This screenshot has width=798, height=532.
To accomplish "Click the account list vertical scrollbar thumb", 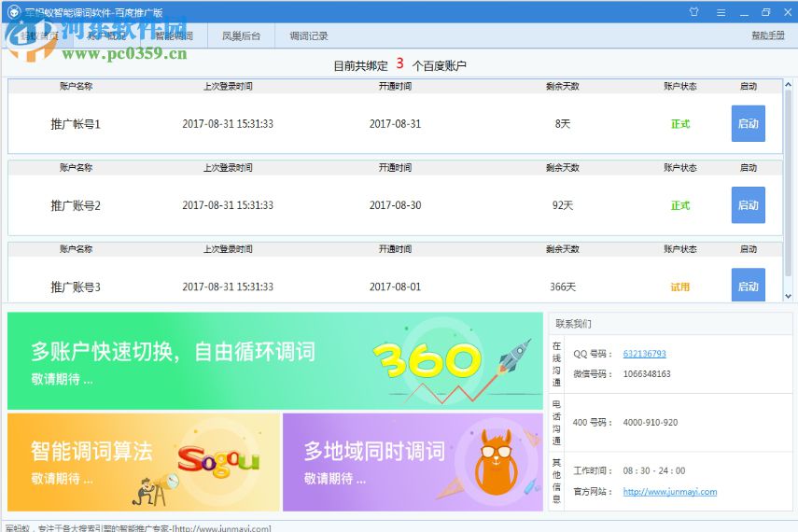I will tap(788, 183).
